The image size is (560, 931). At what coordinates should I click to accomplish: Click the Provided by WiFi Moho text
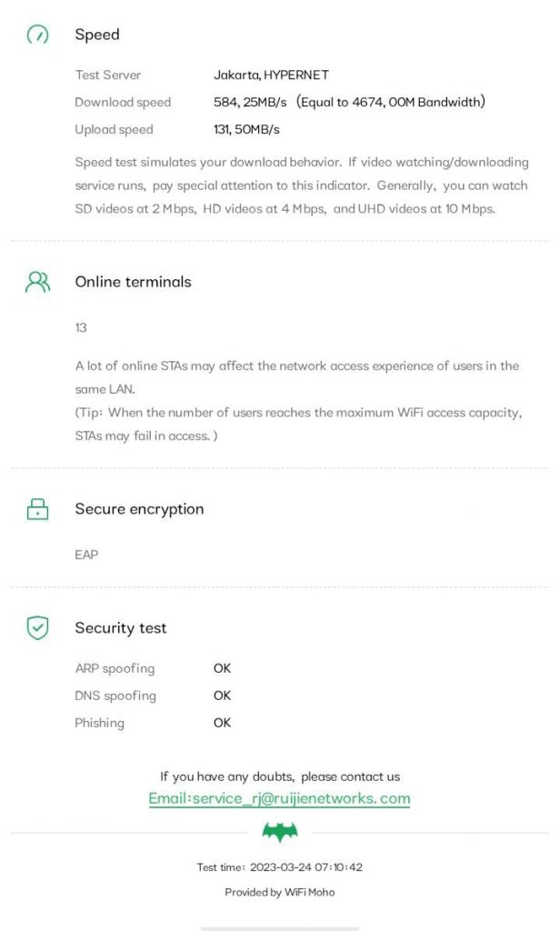coord(279,892)
